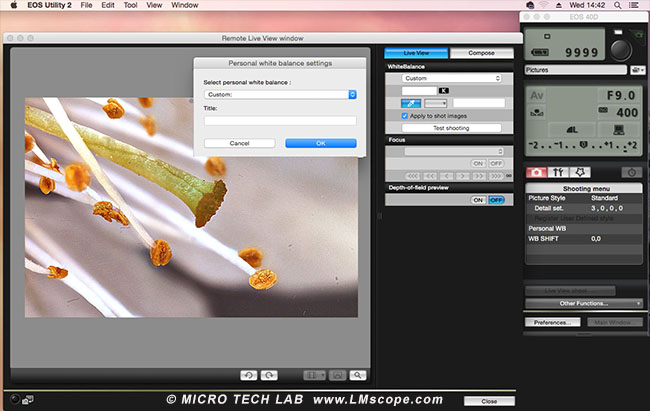
Task: Click the Picture Style Standard row
Action: click(584, 198)
